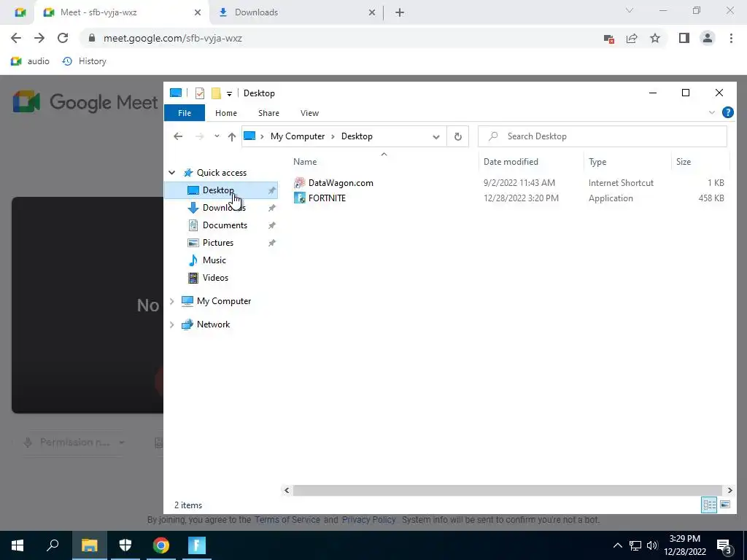Click horizontal scrollbar right arrow

pos(729,490)
